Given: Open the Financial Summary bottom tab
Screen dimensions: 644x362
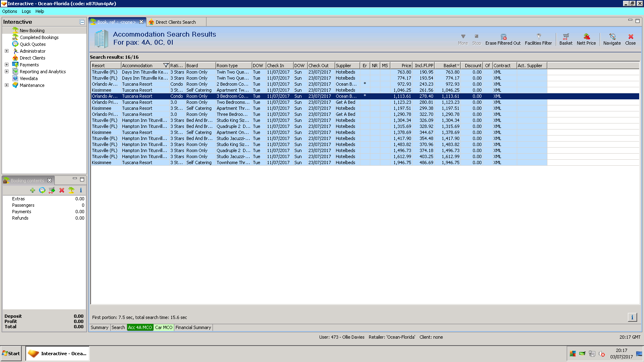Looking at the screenshot, I should 193,327.
